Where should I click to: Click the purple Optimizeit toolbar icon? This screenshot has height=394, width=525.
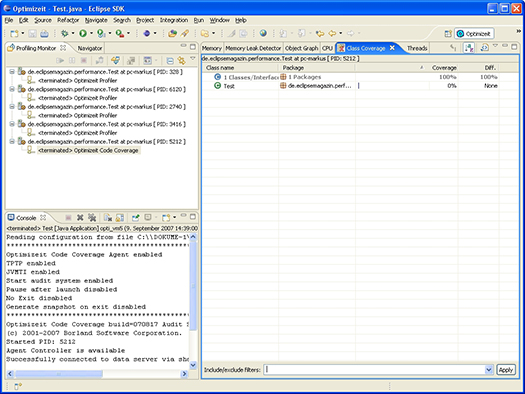[x=147, y=33]
